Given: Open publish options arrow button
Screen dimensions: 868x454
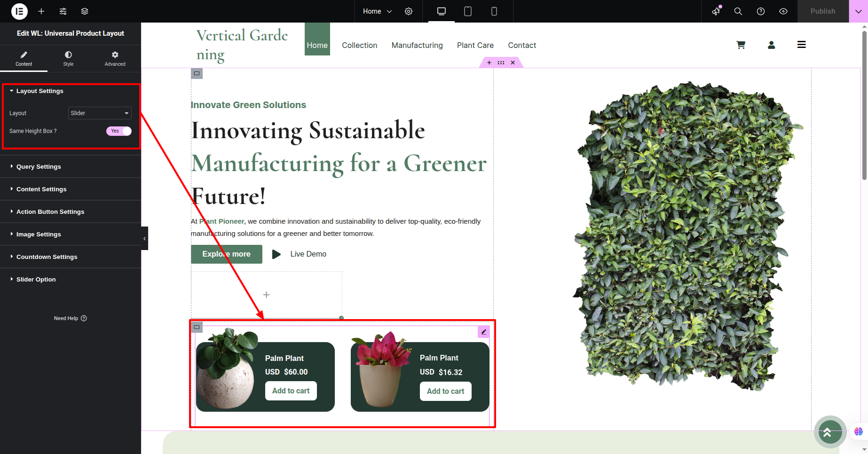Looking at the screenshot, I should [x=858, y=11].
